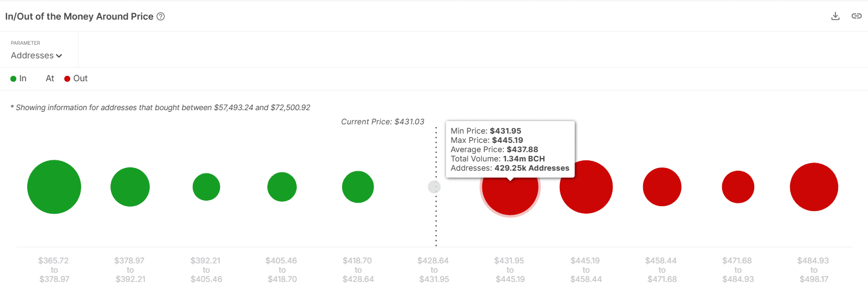Screen dimensions: 868x295
Task: Open the Addresses parameter dropdown
Action: click(36, 56)
